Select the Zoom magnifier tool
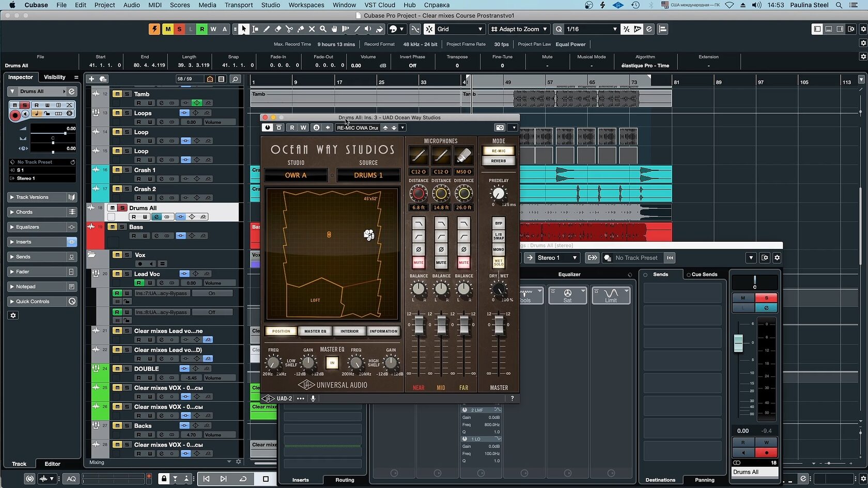868x488 pixels. click(323, 29)
